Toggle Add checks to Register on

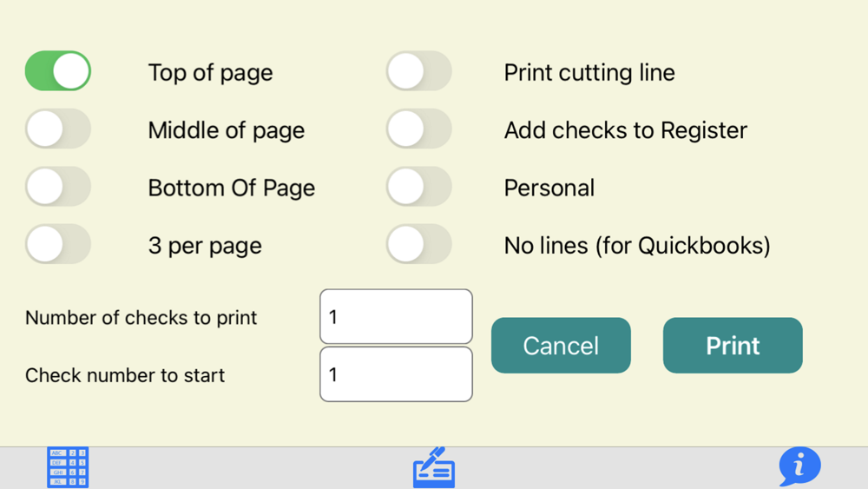[419, 129]
